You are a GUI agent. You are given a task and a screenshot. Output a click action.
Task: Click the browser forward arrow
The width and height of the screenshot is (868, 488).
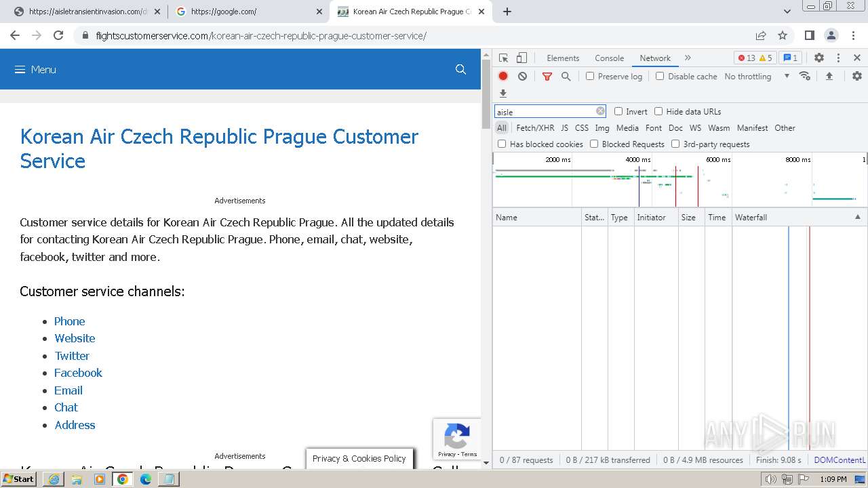[37, 35]
